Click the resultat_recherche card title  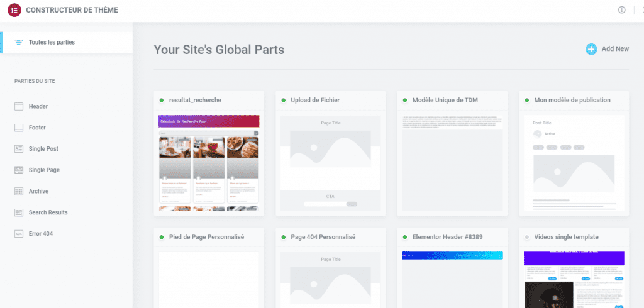click(195, 100)
